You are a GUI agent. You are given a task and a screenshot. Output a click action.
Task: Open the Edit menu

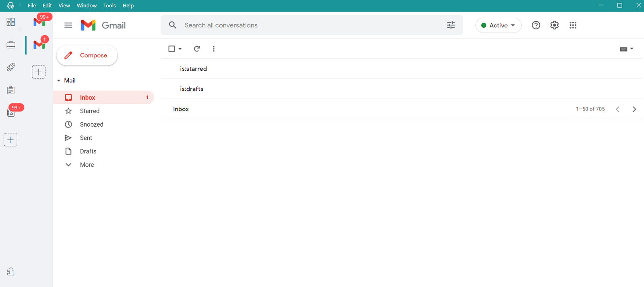pyautogui.click(x=47, y=5)
